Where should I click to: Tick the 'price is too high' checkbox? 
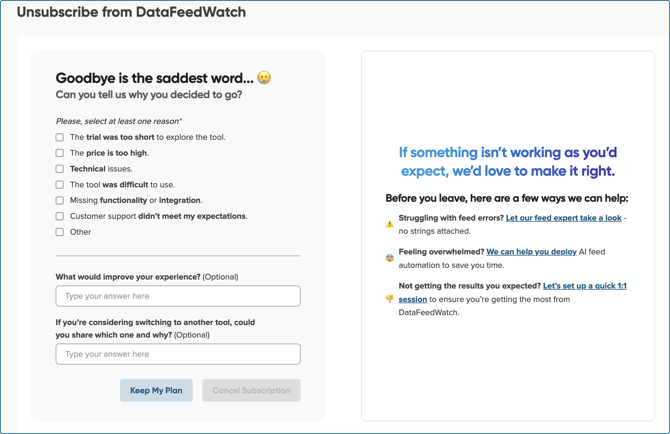[60, 153]
